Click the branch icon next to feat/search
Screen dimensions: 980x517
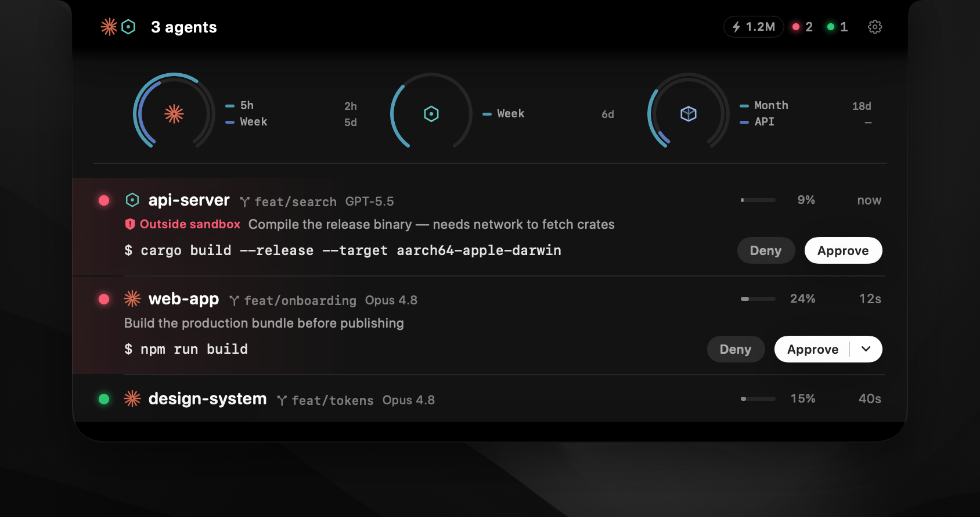[x=244, y=202]
